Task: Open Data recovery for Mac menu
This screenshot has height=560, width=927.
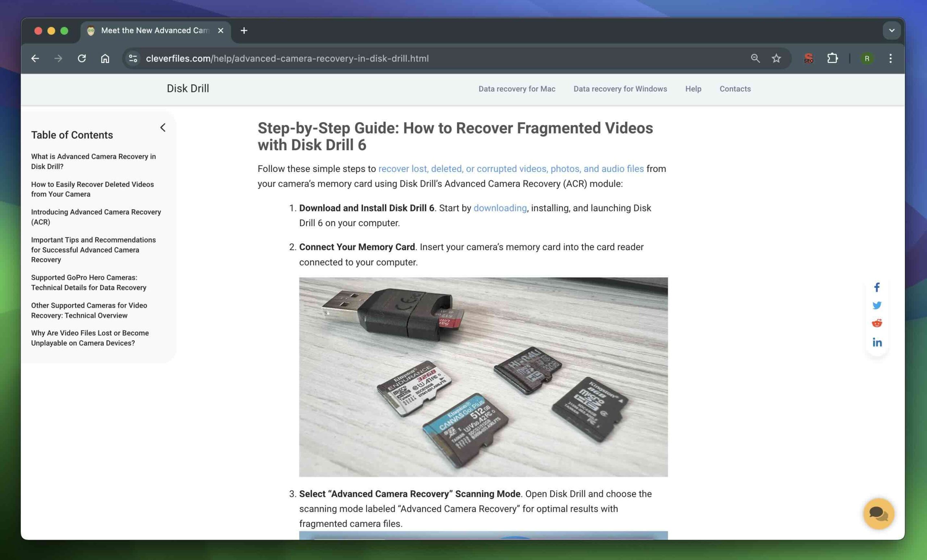Action: pyautogui.click(x=516, y=89)
